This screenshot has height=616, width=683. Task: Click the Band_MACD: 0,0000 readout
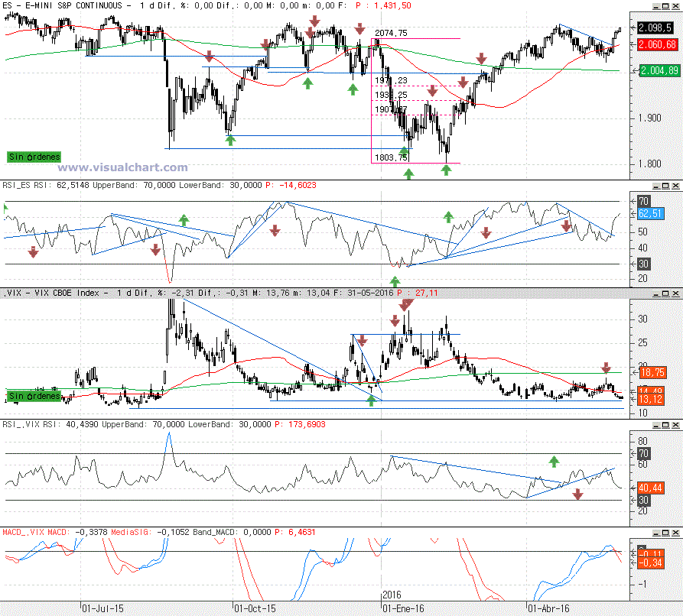pos(233,532)
